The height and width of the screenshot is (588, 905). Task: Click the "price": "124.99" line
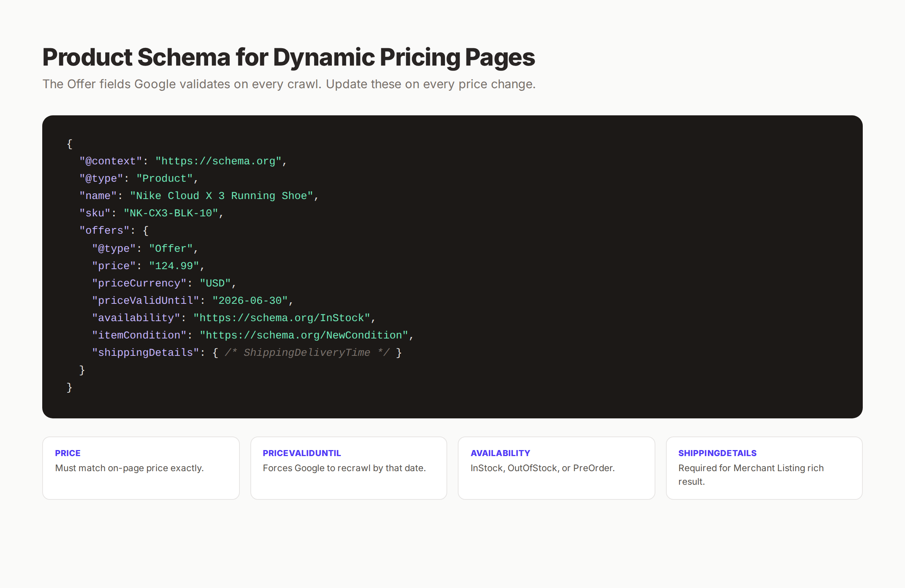click(x=148, y=266)
